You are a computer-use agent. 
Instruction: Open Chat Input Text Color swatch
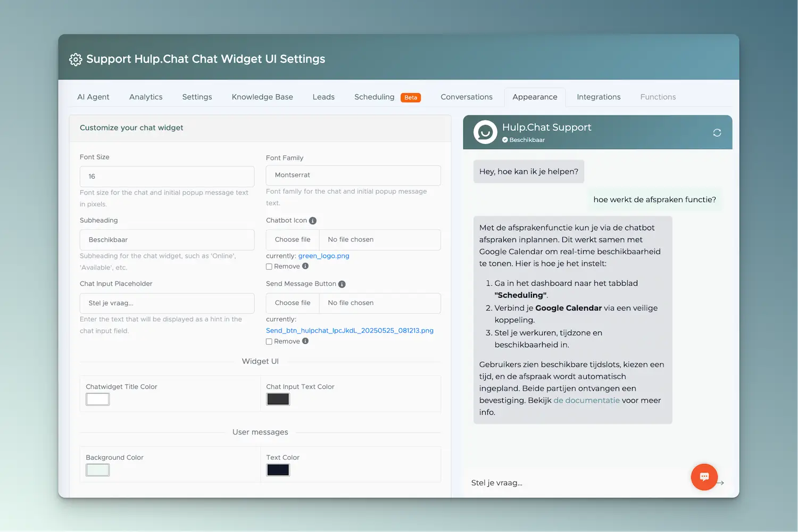(278, 399)
